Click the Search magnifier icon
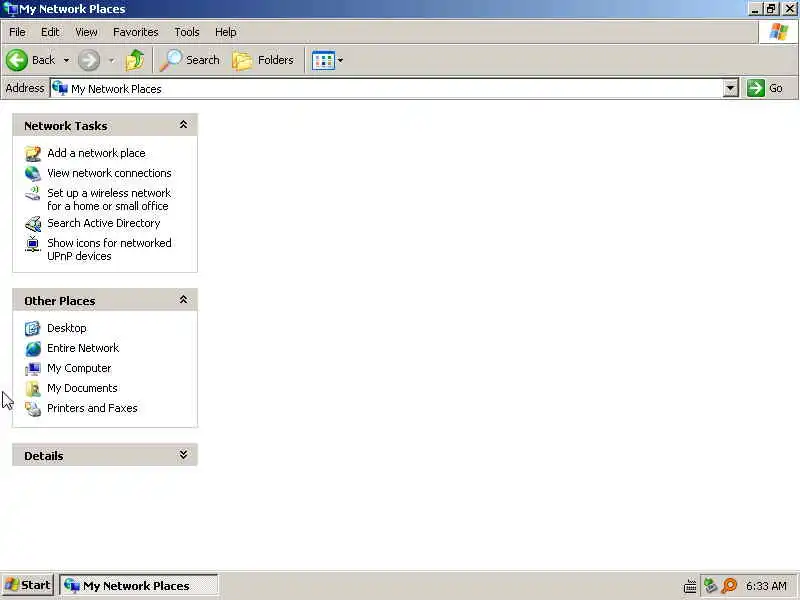Viewport: 800px width, 600px height. tap(170, 60)
